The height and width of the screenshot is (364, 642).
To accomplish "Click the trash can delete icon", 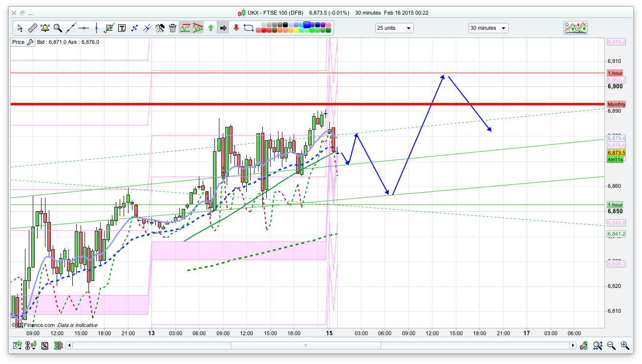I will (172, 28).
